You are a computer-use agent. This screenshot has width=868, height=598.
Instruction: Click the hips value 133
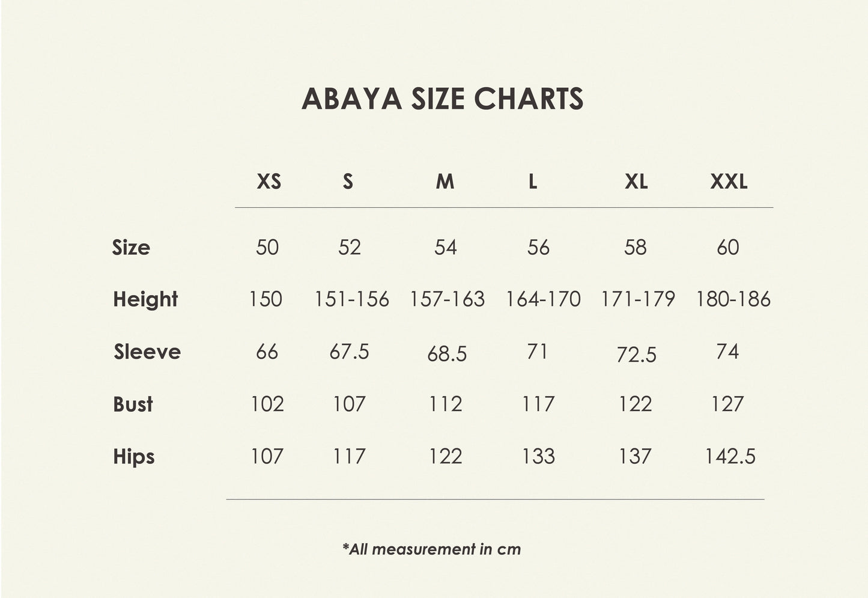(538, 457)
